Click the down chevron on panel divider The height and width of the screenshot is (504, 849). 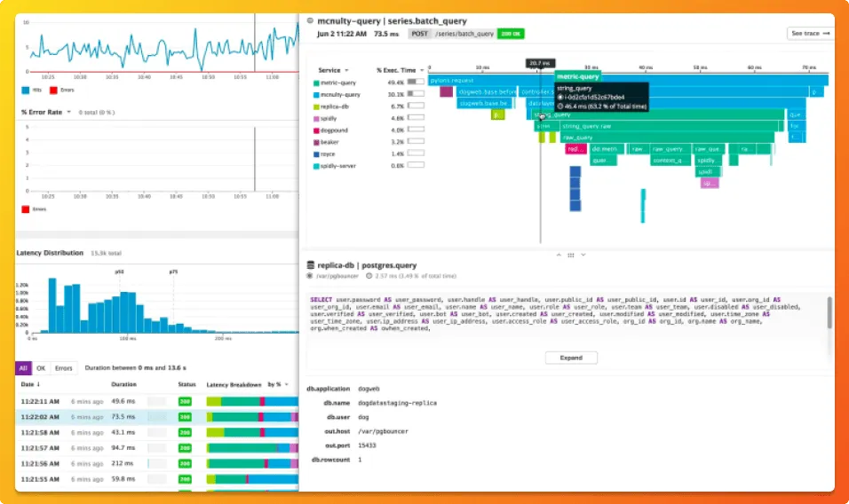pos(583,255)
